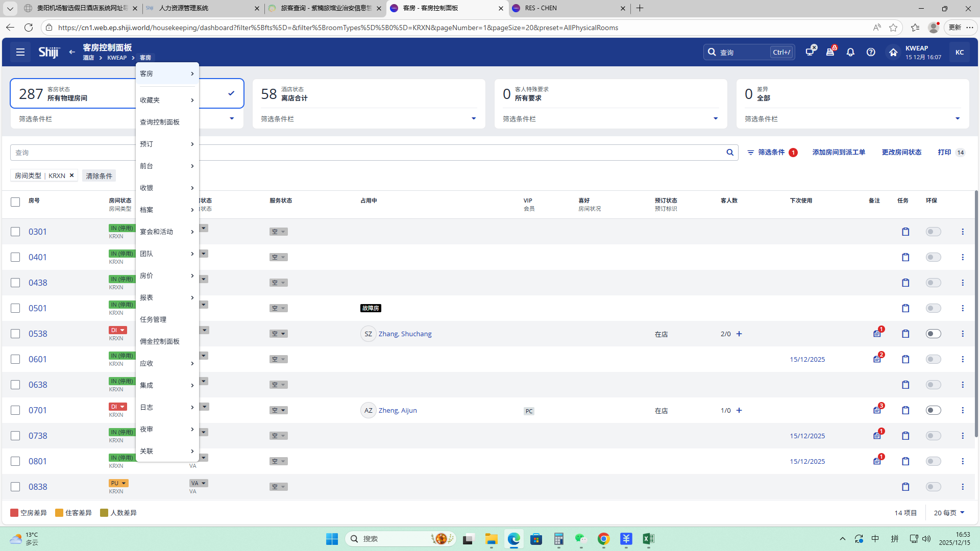Expand filter bar under 离店合计 card

tap(473, 119)
